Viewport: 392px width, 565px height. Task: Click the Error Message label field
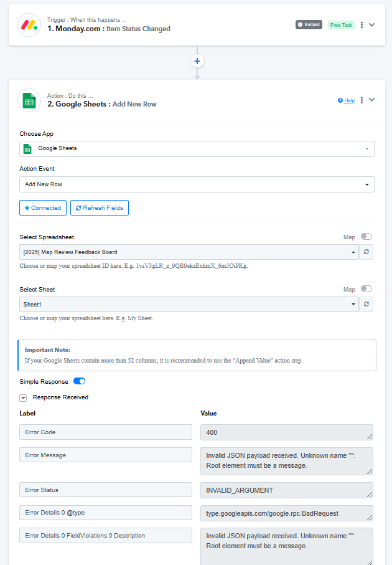(x=106, y=455)
